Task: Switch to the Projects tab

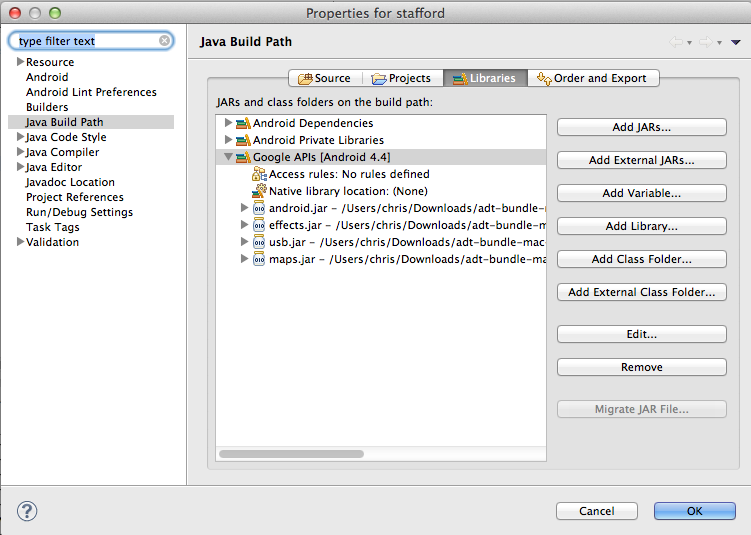Action: coord(401,78)
